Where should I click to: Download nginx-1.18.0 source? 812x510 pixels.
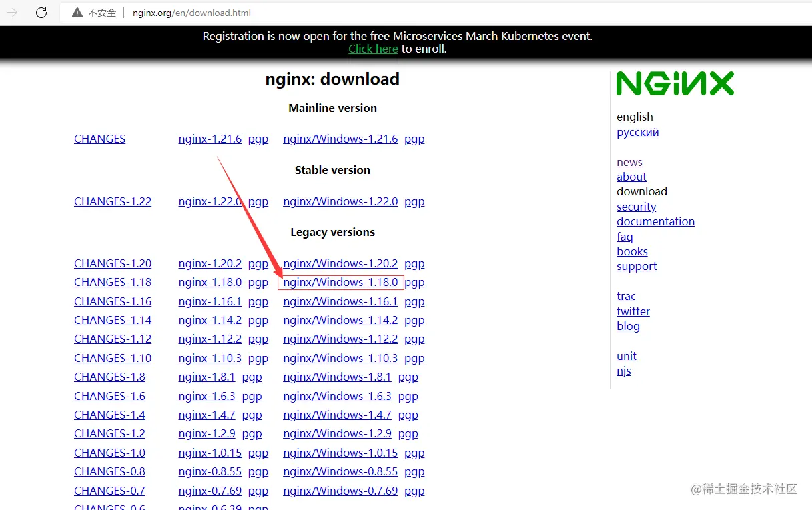pyautogui.click(x=210, y=282)
